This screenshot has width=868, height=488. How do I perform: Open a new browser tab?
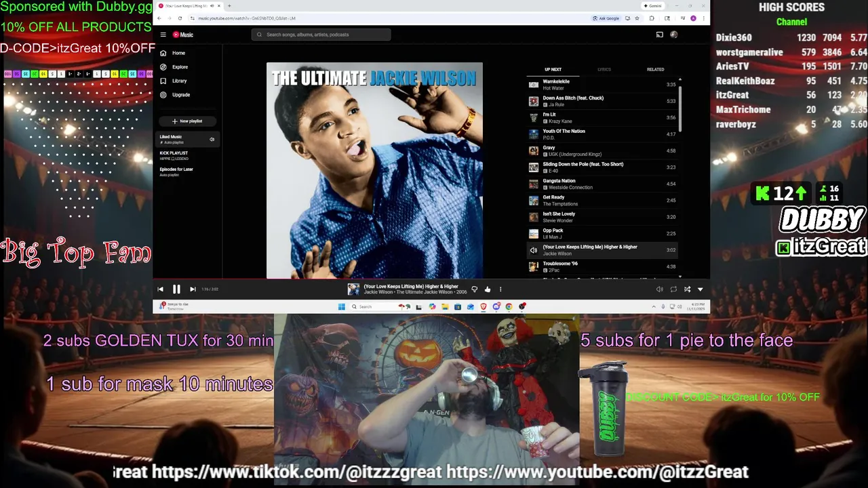click(229, 6)
